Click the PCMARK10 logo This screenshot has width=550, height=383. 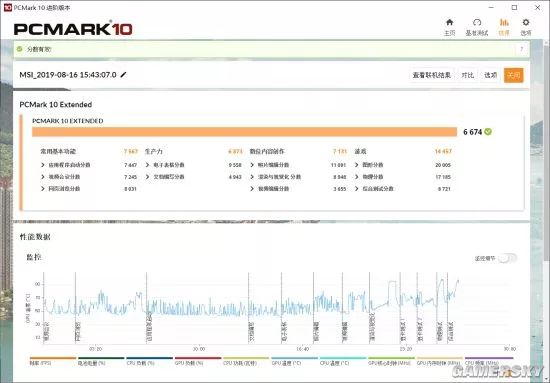point(73,29)
